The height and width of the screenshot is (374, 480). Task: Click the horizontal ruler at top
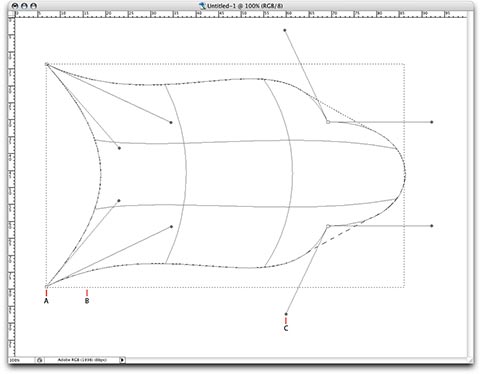click(241, 14)
